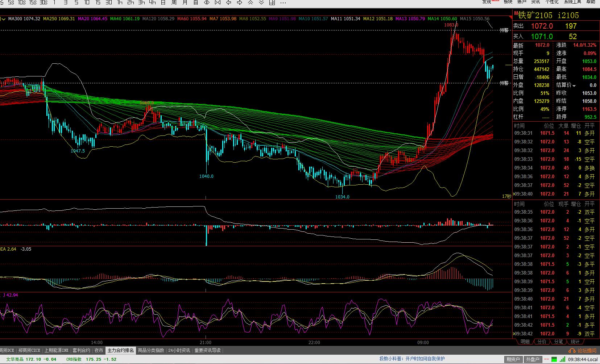Open the more options ellipsis
The width and height of the screenshot is (600, 364).
click(x=284, y=2)
